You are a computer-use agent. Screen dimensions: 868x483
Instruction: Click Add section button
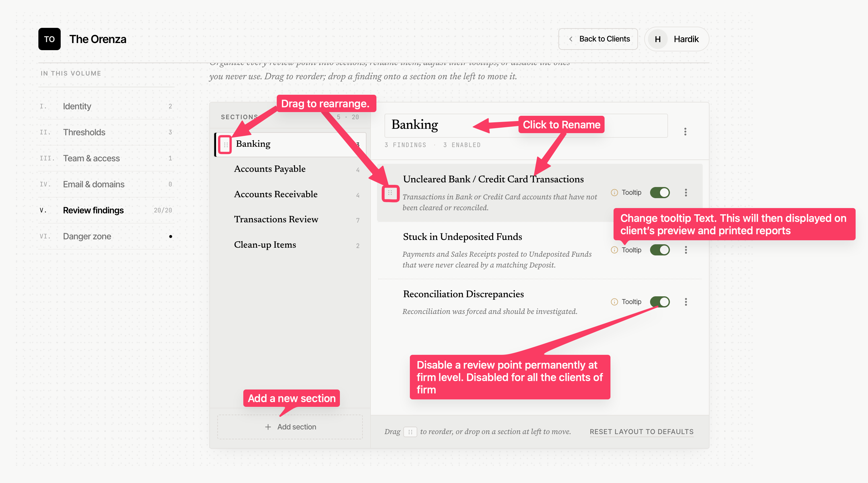[x=290, y=427]
